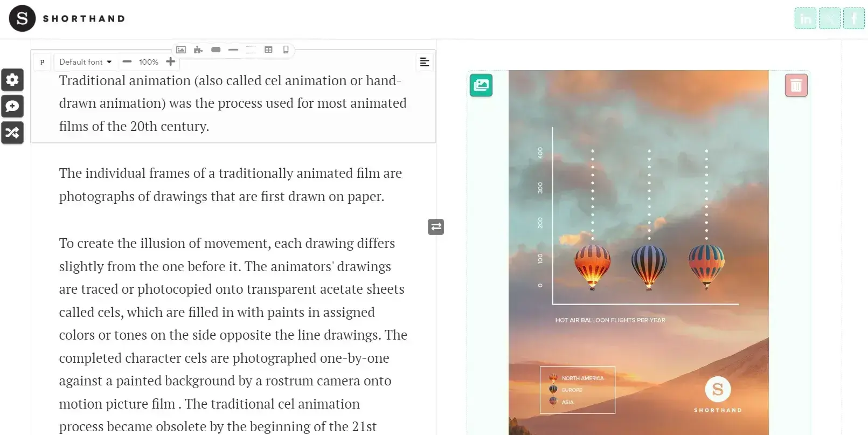
Task: Open section settings gear
Action: 12,80
